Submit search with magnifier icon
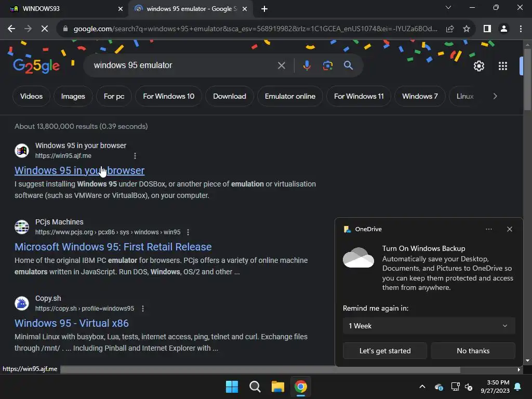The width and height of the screenshot is (532, 399). coord(348,65)
